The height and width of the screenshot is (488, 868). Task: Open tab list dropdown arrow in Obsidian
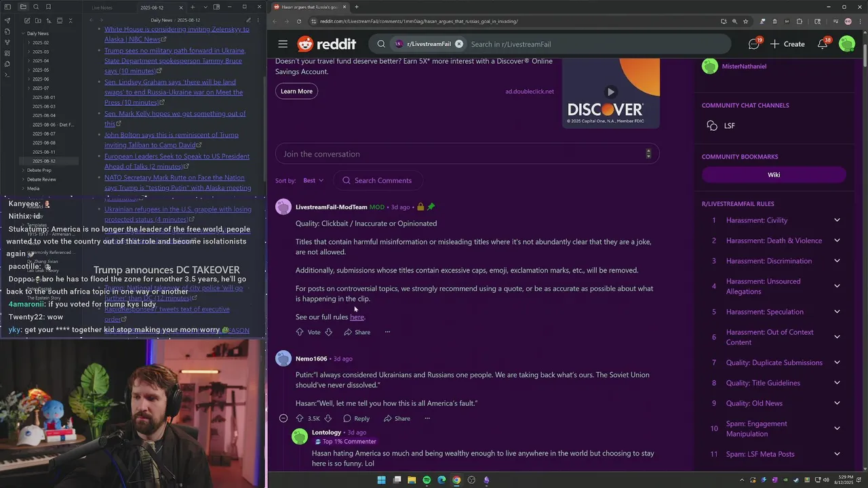[x=205, y=7]
